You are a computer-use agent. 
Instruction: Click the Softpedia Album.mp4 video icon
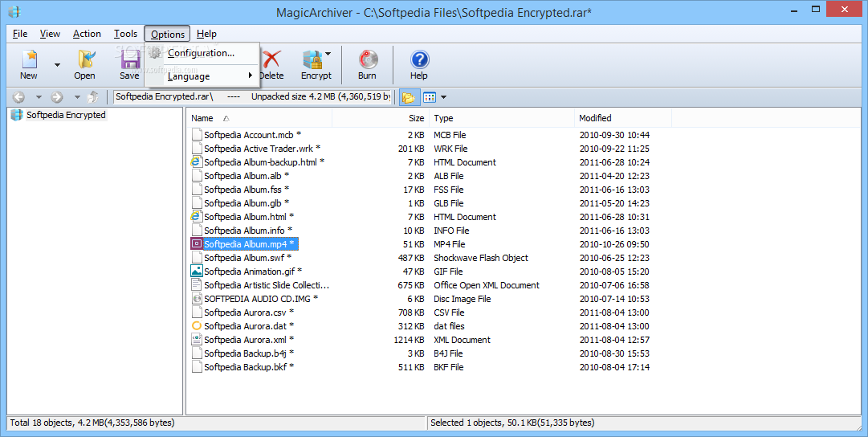(x=197, y=243)
